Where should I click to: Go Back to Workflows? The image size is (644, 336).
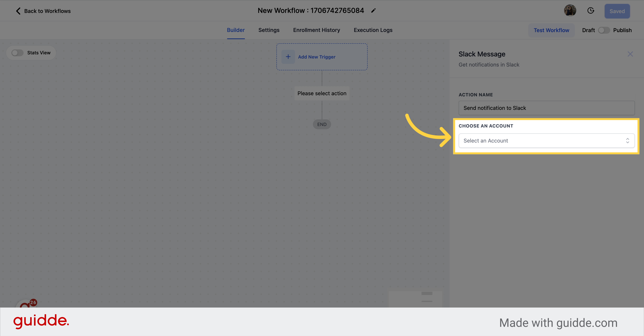47,11
